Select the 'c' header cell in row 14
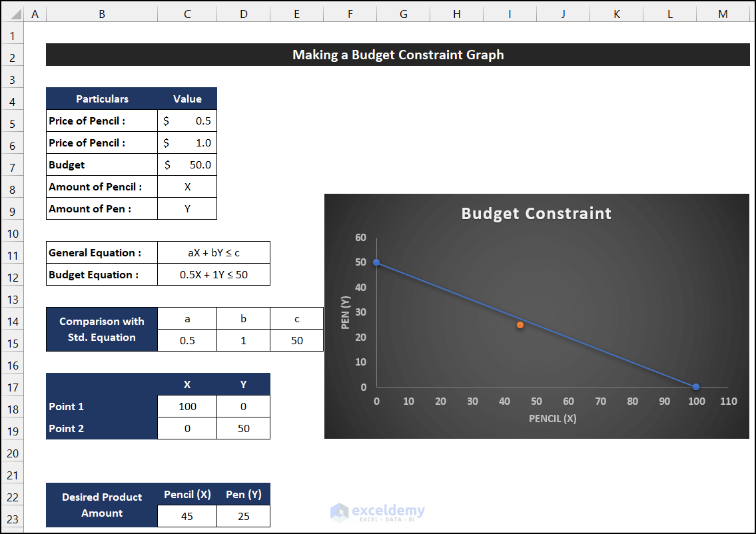 point(297,318)
